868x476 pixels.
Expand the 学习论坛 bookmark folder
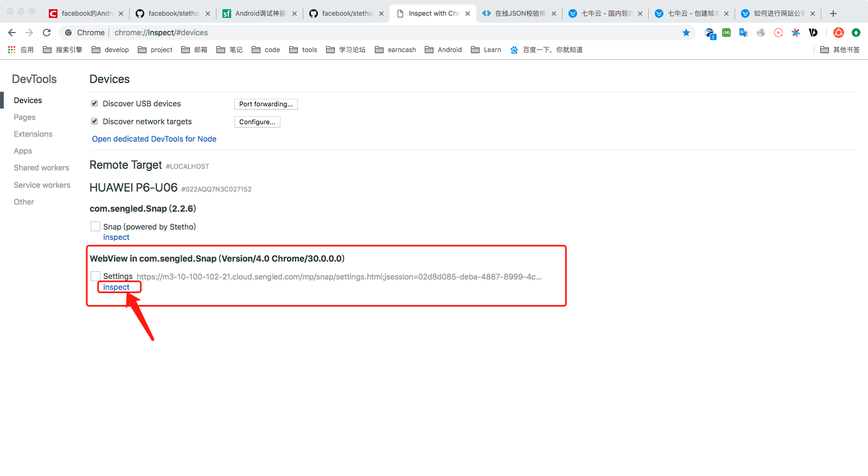pyautogui.click(x=346, y=50)
